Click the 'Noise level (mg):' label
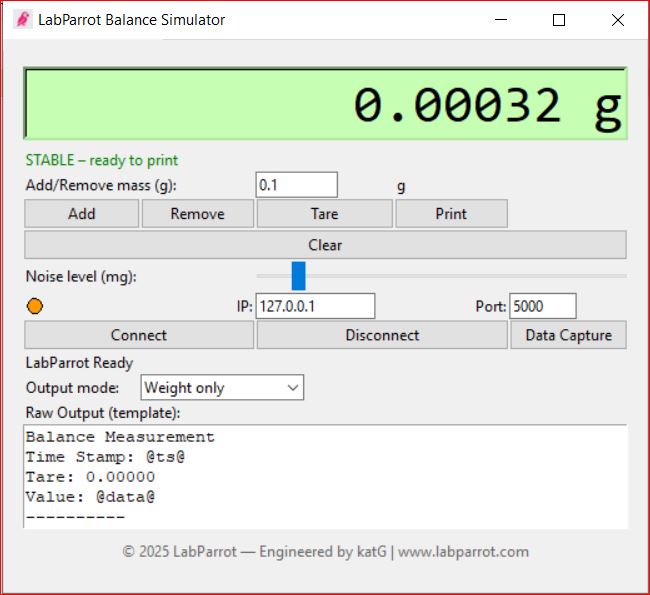Image resolution: width=650 pixels, height=595 pixels. coord(81,277)
